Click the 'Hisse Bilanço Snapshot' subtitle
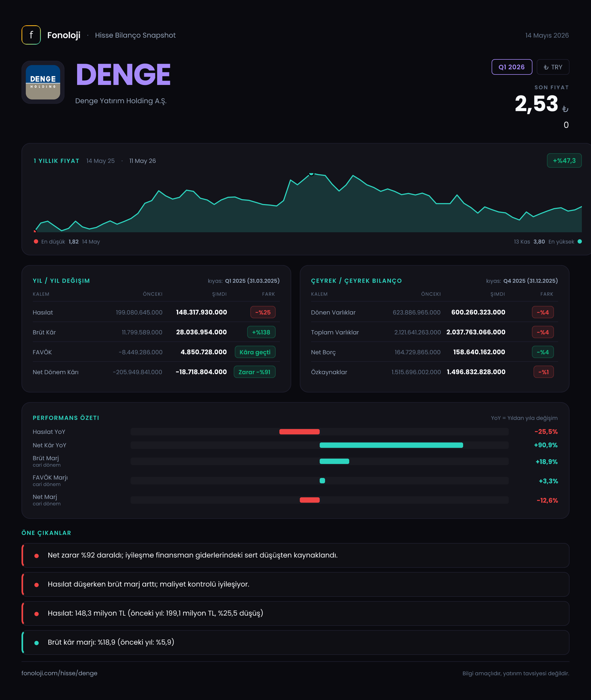Image resolution: width=591 pixels, height=700 pixels. [135, 35]
